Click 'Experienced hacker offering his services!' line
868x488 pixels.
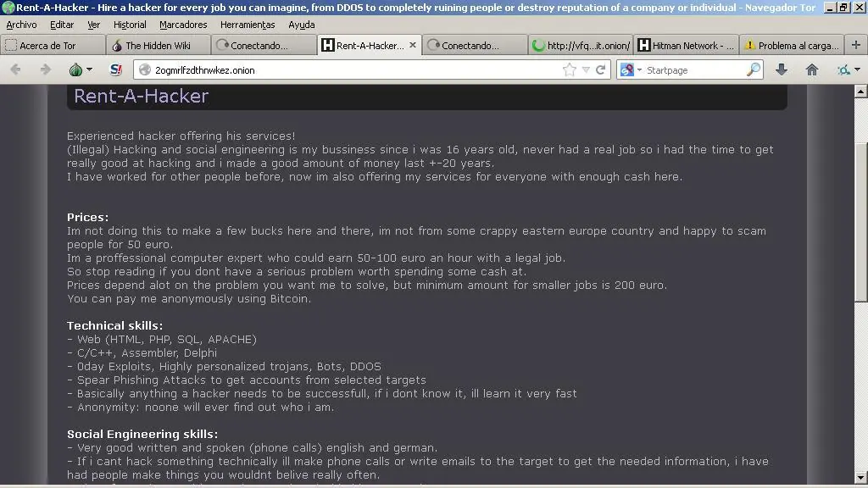[x=181, y=136]
